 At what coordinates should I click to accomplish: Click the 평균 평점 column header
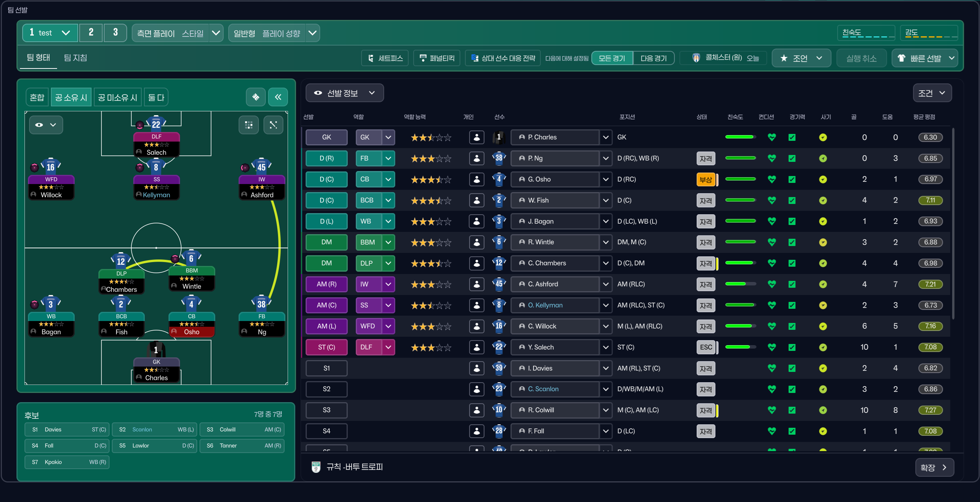924,117
